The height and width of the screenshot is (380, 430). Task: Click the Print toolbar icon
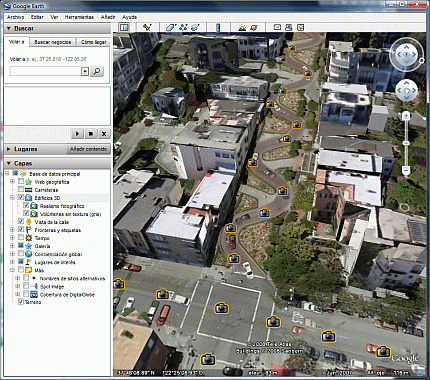coord(289,27)
